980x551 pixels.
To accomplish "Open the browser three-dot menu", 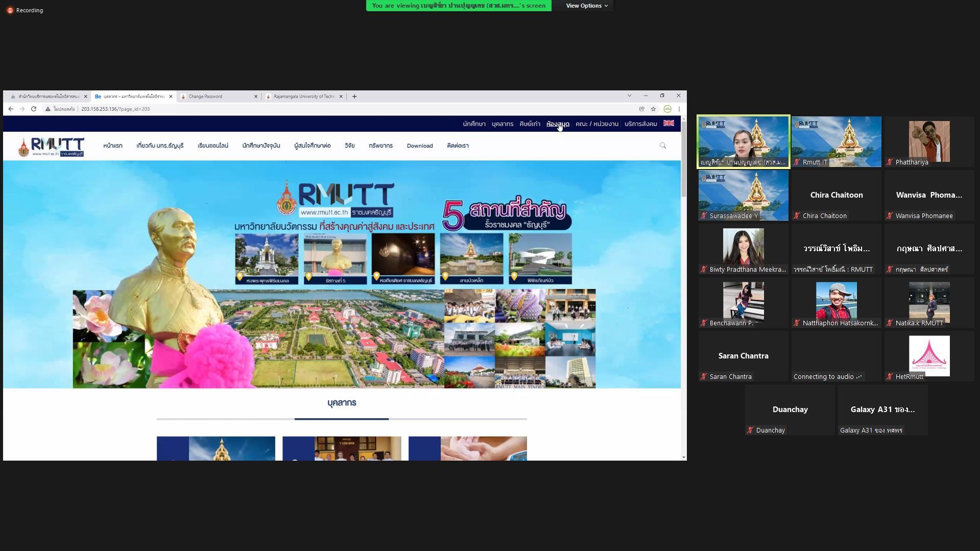I will tap(679, 109).
